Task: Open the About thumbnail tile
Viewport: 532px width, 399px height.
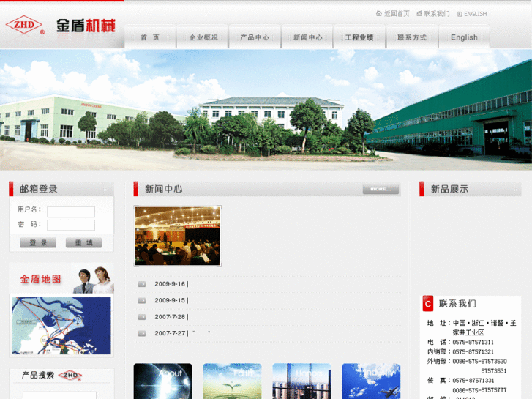Action: (x=163, y=381)
